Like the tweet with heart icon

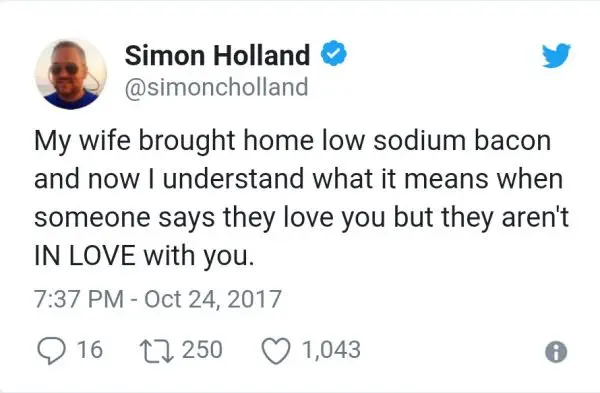point(276,351)
